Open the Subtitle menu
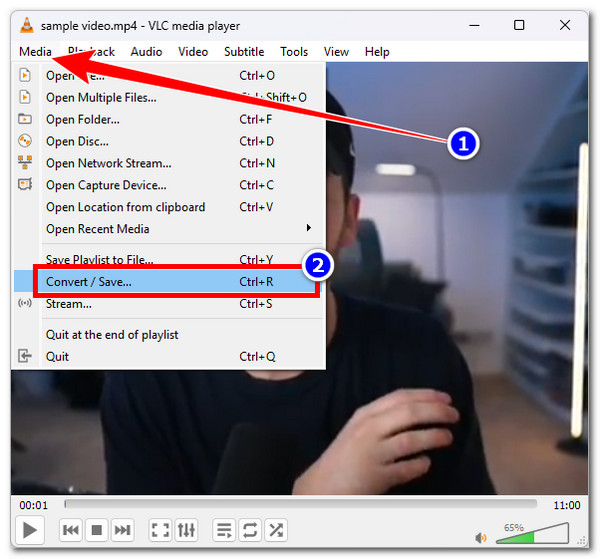The image size is (600, 559). (x=244, y=51)
